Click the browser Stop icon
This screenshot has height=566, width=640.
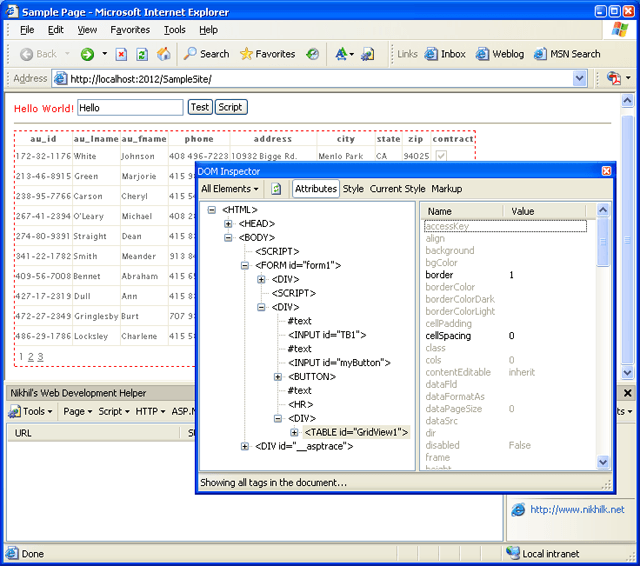coord(121,54)
